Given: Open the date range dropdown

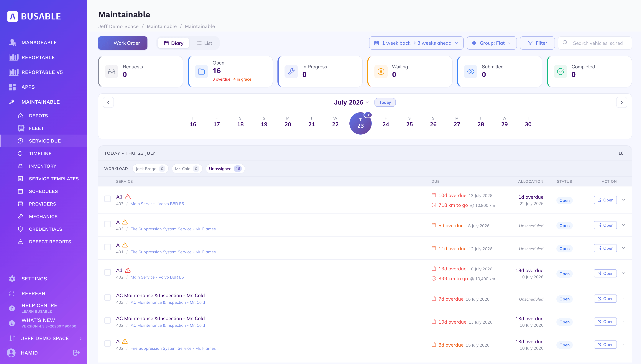Looking at the screenshot, I should point(416,43).
